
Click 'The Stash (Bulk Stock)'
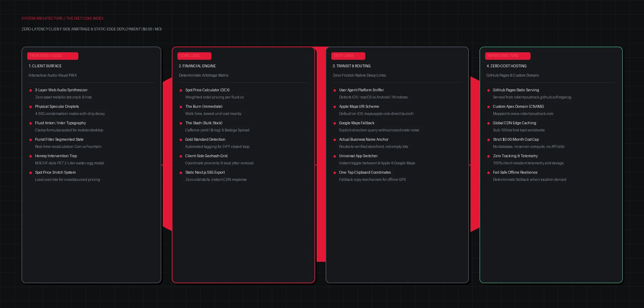[204, 123]
